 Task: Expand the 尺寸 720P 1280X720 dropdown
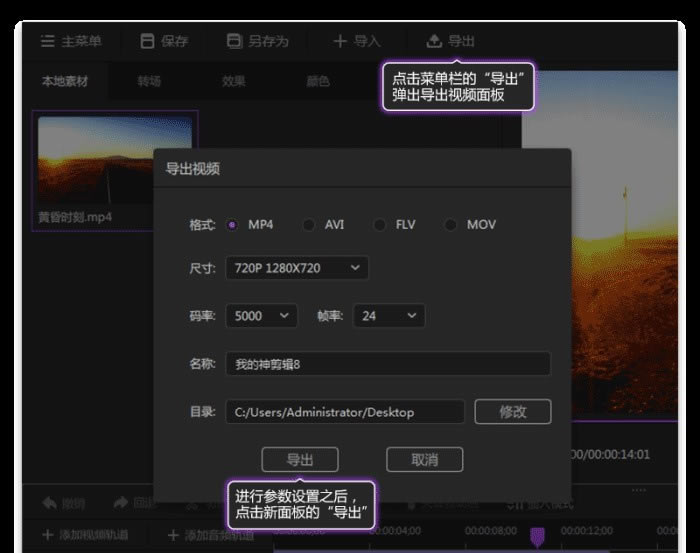point(297,268)
